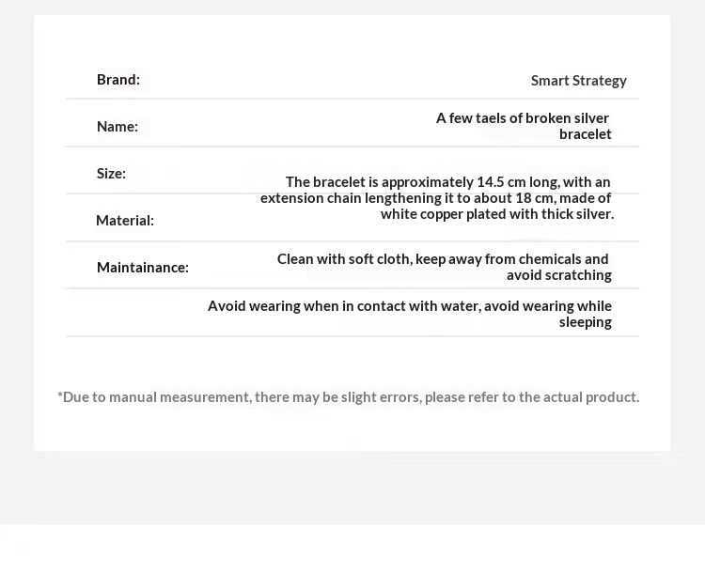Click the "Name:" row label
The image size is (705, 588).
click(117, 127)
